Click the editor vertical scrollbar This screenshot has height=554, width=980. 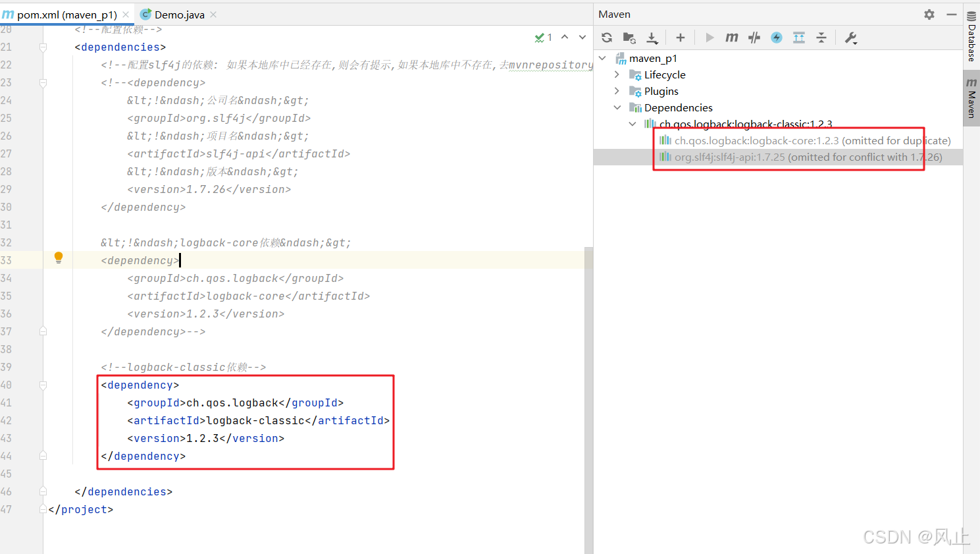[589, 400]
